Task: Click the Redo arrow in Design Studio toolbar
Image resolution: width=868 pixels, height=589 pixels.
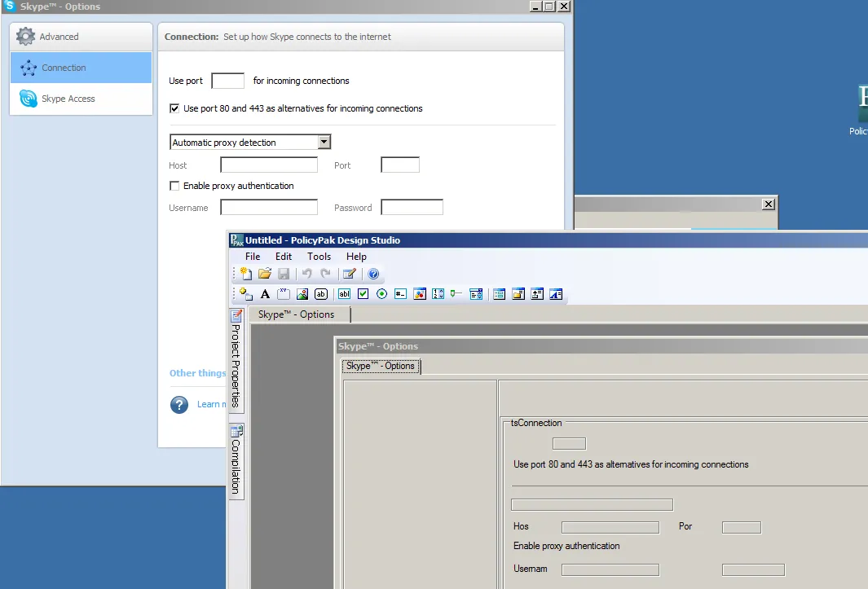Action: pos(325,274)
